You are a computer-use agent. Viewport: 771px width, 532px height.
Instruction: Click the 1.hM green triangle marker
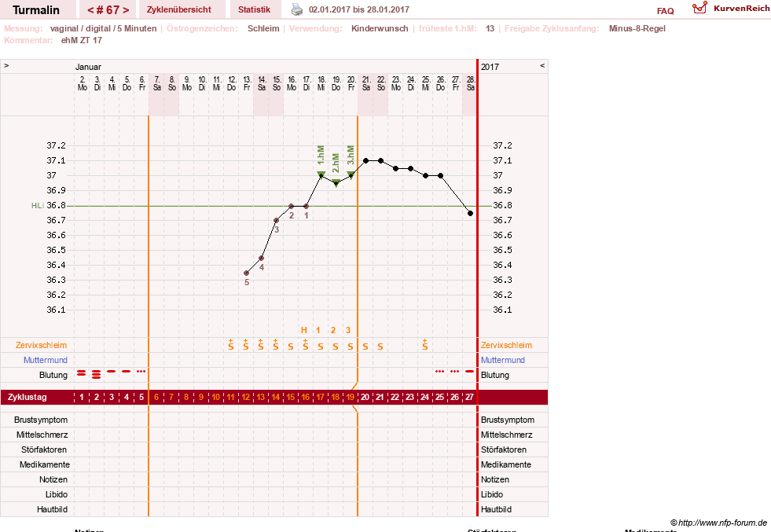click(x=321, y=174)
